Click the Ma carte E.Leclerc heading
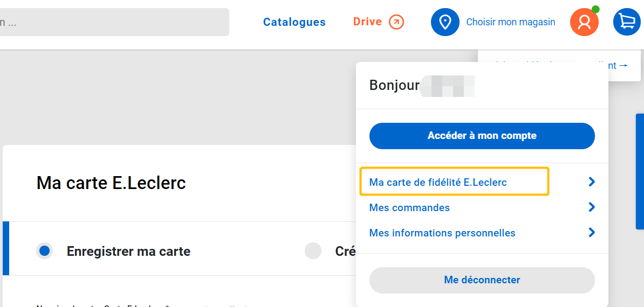Screen dimensions: 644x307 [111, 183]
